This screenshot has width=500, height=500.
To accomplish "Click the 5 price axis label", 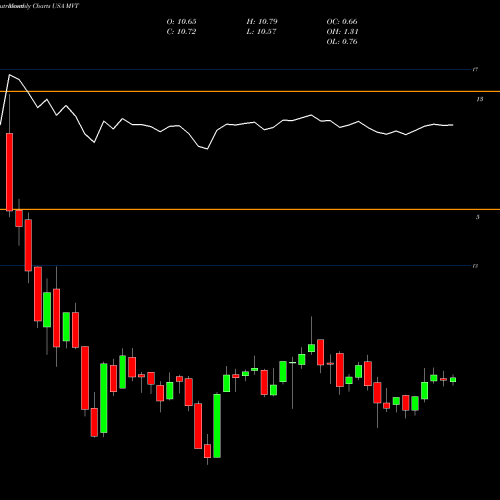I will pyautogui.click(x=478, y=217).
